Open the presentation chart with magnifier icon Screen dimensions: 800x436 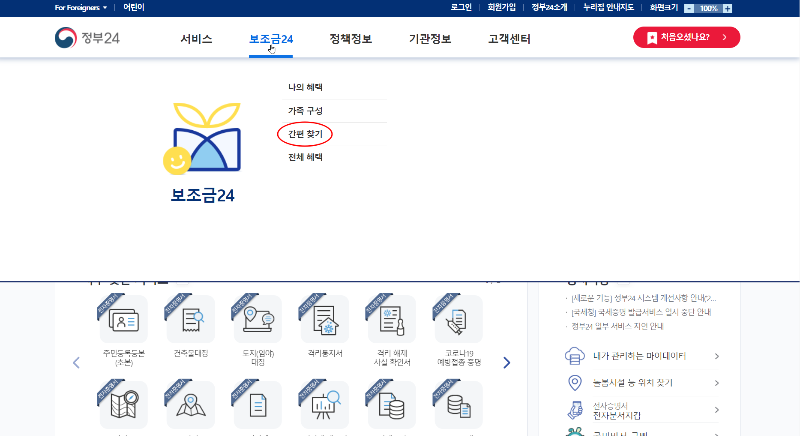coord(325,404)
